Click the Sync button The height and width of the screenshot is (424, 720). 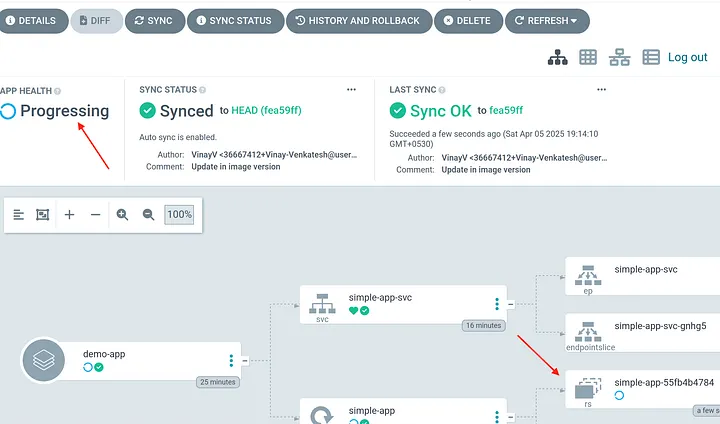coord(153,20)
